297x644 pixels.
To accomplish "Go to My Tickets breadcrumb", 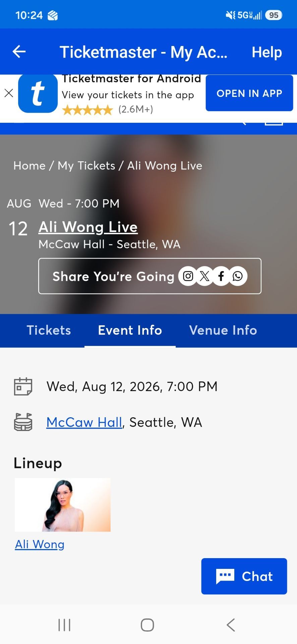I will click(x=86, y=166).
